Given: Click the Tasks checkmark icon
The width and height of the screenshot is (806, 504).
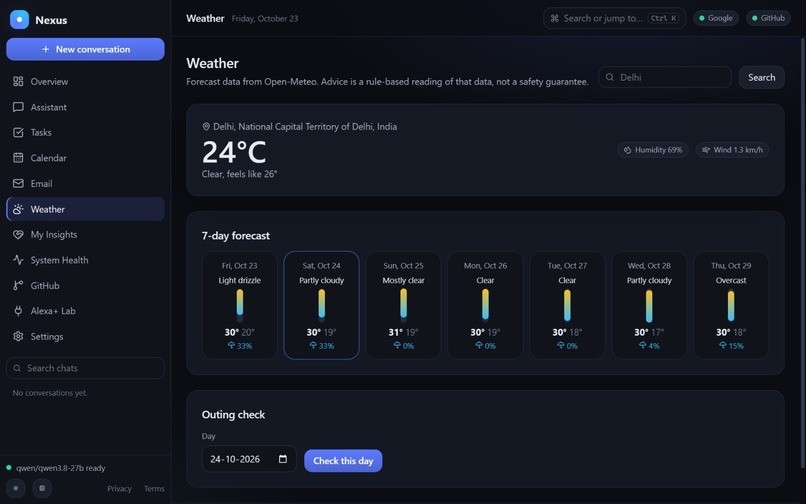Looking at the screenshot, I should 18,133.
